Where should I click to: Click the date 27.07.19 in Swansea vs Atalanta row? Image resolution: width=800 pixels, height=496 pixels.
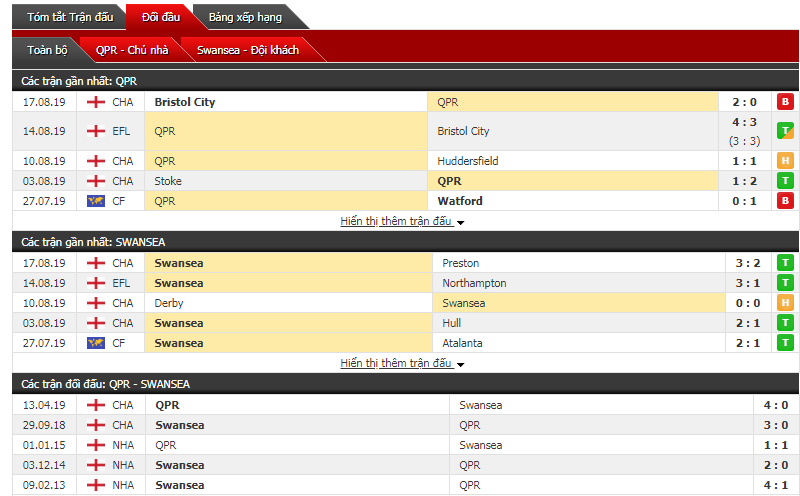click(44, 343)
